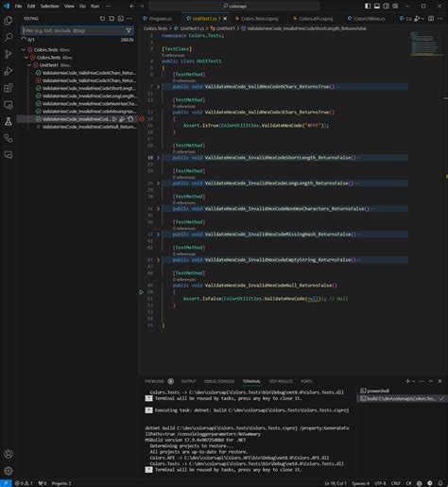Click the failed-test red marker in gutter at line 14
448x487 pixels.
coord(142,119)
